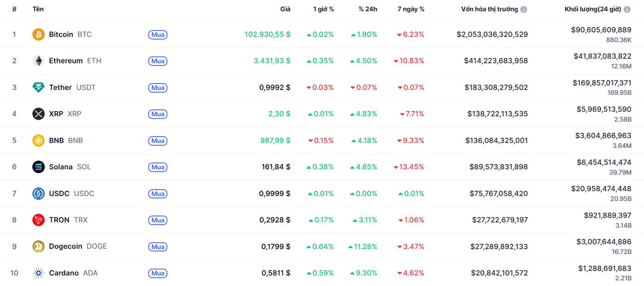Sort by the % 24h column header

tap(367, 9)
